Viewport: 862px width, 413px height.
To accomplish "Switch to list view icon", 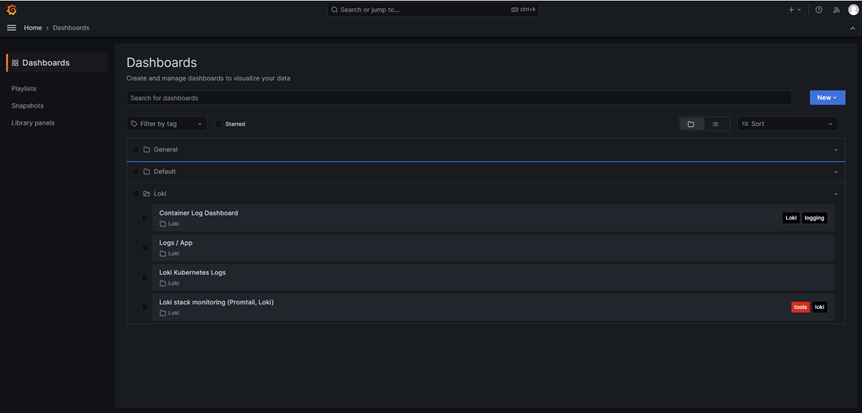I will 715,124.
